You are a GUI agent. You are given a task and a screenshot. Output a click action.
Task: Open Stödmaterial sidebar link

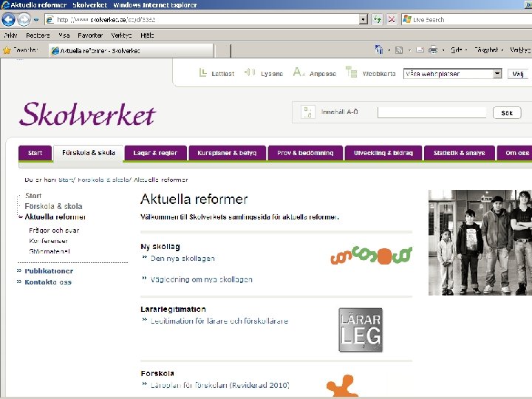click(x=50, y=251)
